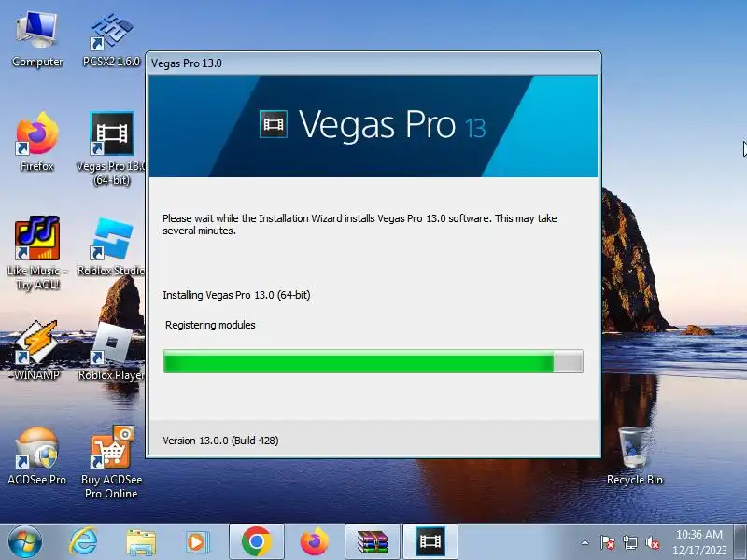Open the Computer desktop icon
This screenshot has height=560, width=747.
tap(37, 40)
